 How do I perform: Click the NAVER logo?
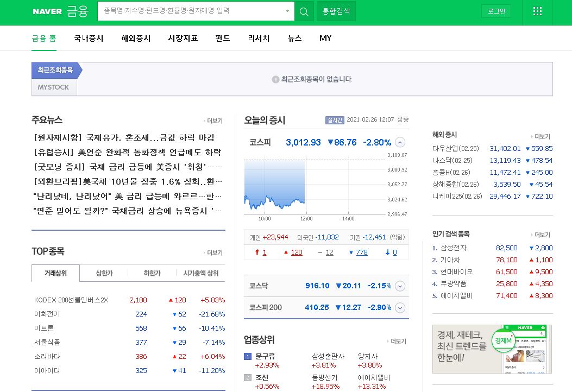[47, 11]
